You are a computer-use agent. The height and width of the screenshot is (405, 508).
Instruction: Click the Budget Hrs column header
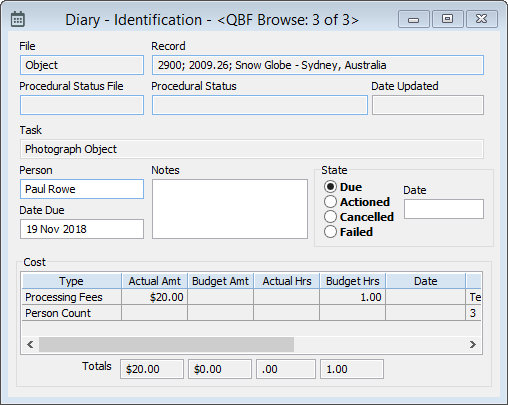[352, 281]
